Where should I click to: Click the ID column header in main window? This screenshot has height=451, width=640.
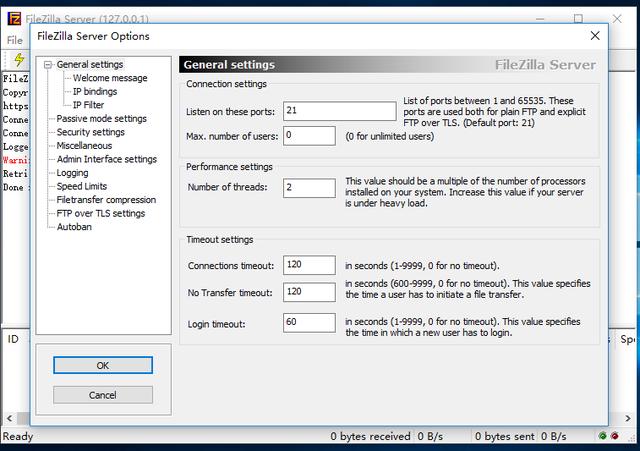pos(13,339)
